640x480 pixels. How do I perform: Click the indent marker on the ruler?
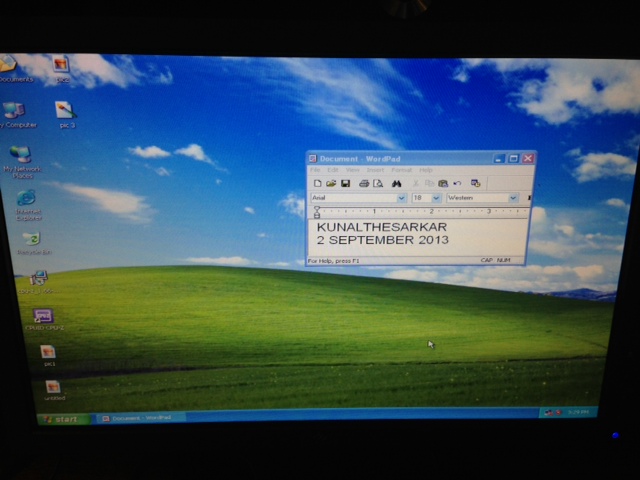[x=317, y=212]
